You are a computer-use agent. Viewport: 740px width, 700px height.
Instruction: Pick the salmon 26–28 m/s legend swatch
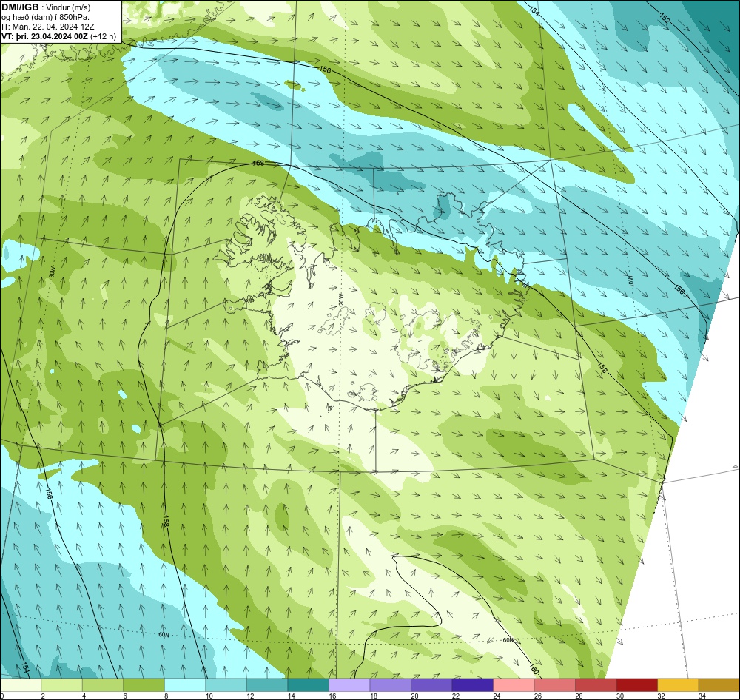point(554,685)
